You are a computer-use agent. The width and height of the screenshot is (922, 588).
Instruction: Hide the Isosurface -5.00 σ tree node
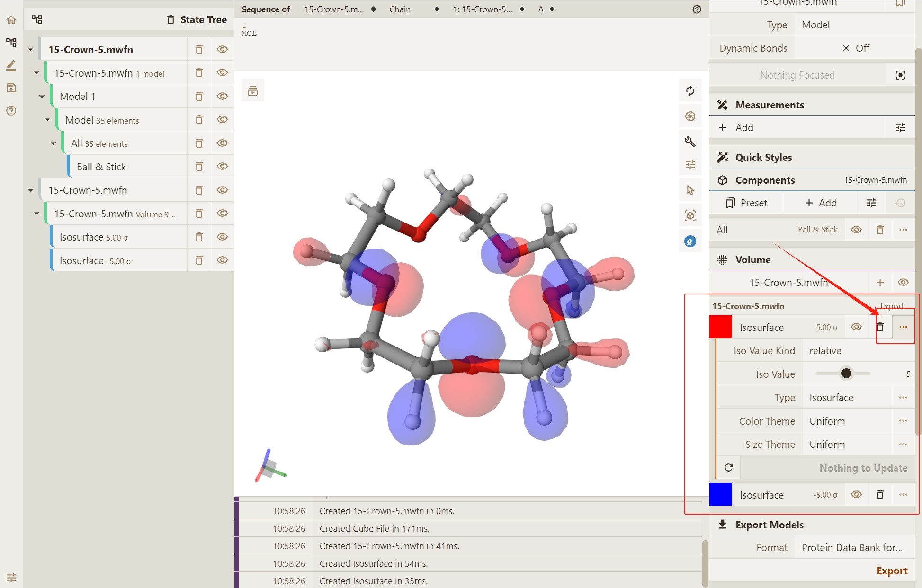click(x=222, y=260)
